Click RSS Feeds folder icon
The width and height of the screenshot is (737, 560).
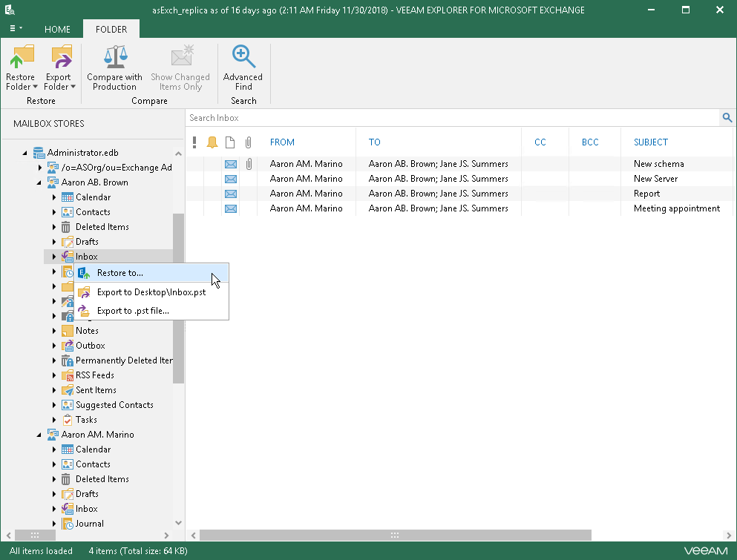[68, 375]
